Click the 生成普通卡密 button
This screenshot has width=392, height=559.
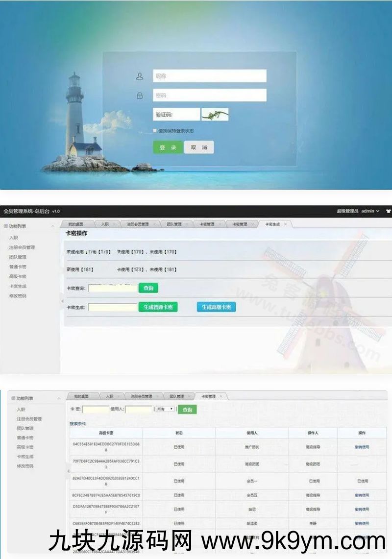click(158, 307)
